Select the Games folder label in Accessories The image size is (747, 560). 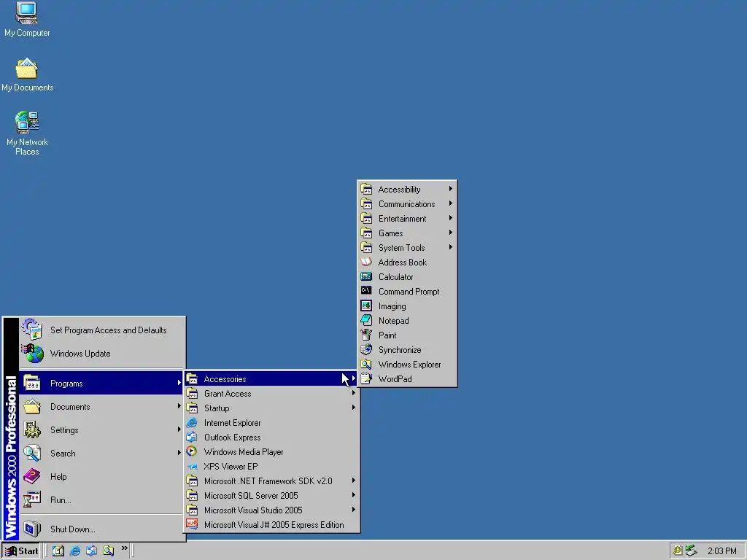click(391, 233)
